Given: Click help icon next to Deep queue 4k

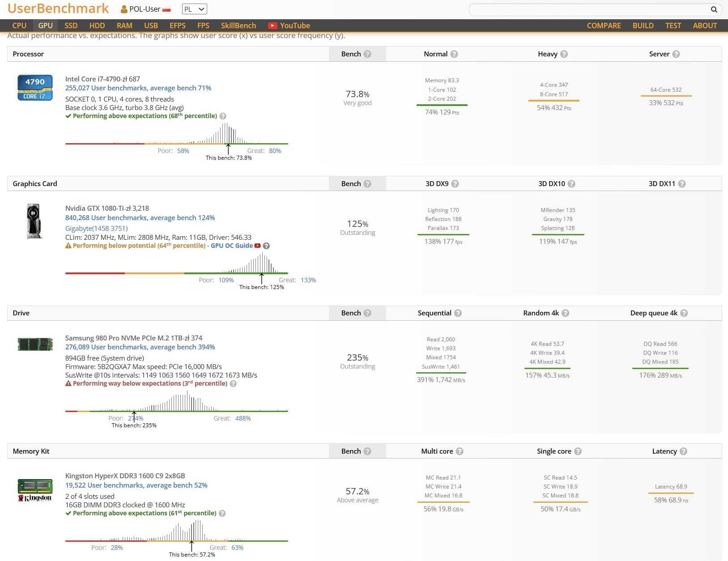Looking at the screenshot, I should click(x=684, y=313).
